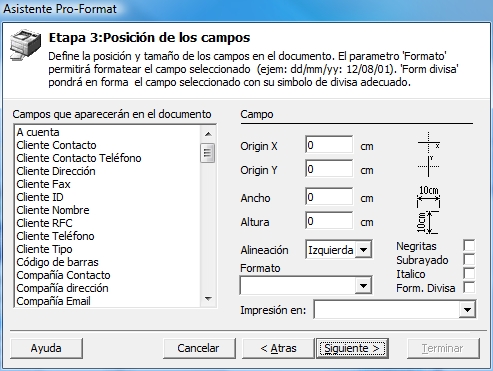This screenshot has width=493, height=371.
Task: Click the printer icon beside the Etapa 3 title
Action: pos(25,45)
